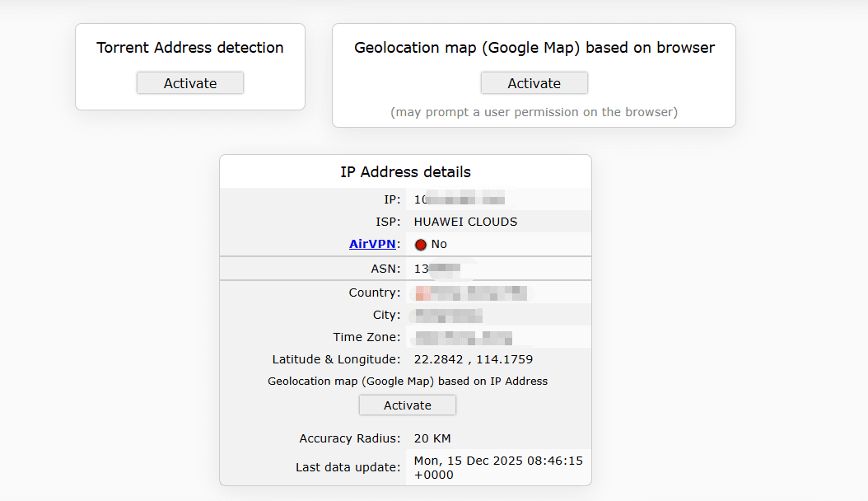This screenshot has width=868, height=501.
Task: Click the blurred IP address value
Action: (x=459, y=199)
